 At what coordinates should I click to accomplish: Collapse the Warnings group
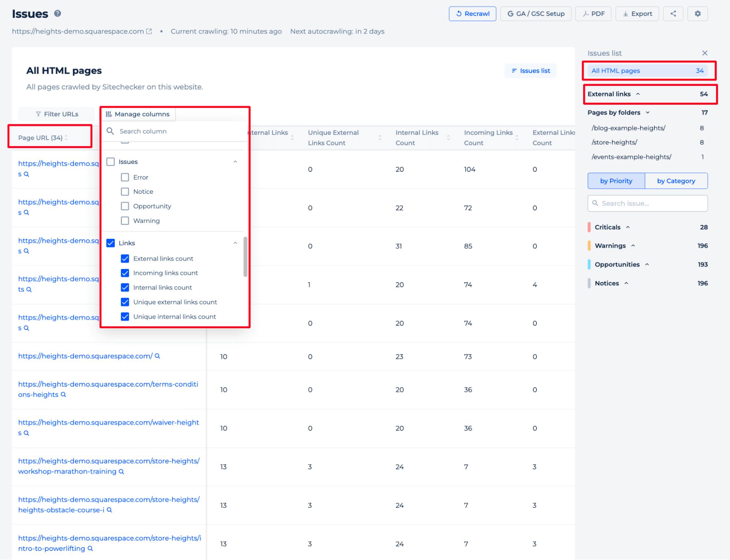point(633,246)
